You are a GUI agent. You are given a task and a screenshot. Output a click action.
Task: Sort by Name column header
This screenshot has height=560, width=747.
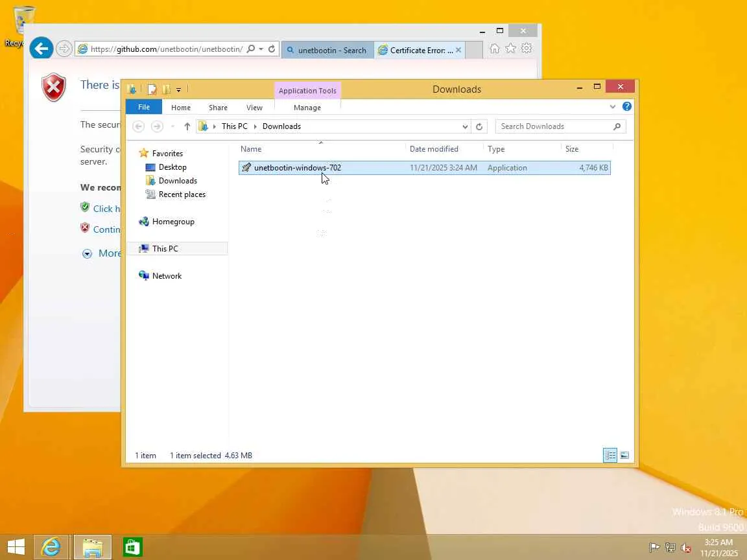coord(250,149)
